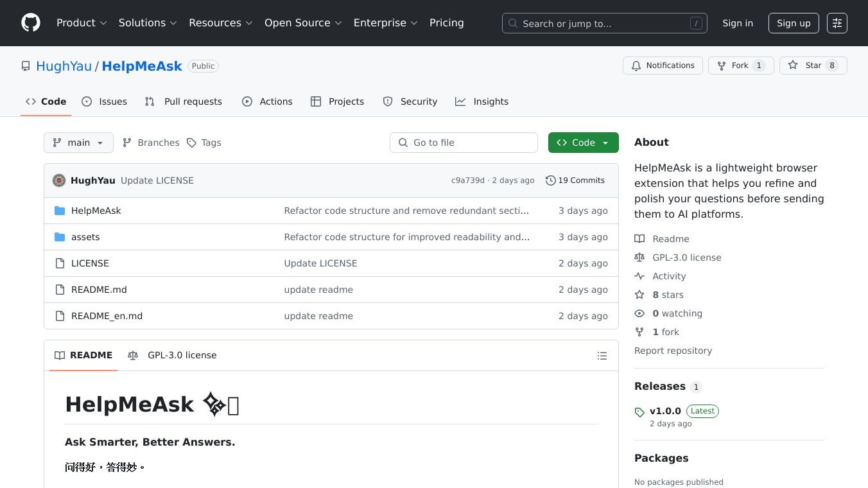868x488 pixels.
Task: Click the commit history clock icon
Action: 550,180
